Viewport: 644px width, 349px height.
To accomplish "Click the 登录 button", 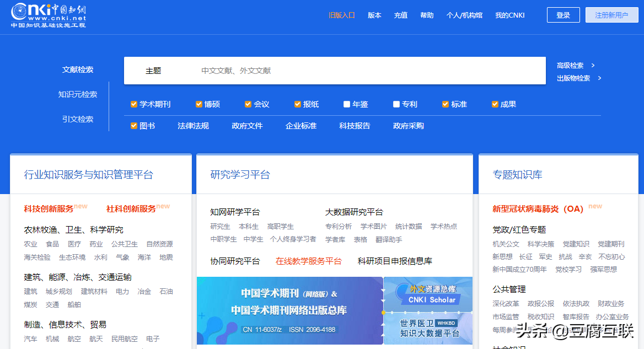I will pyautogui.click(x=563, y=15).
